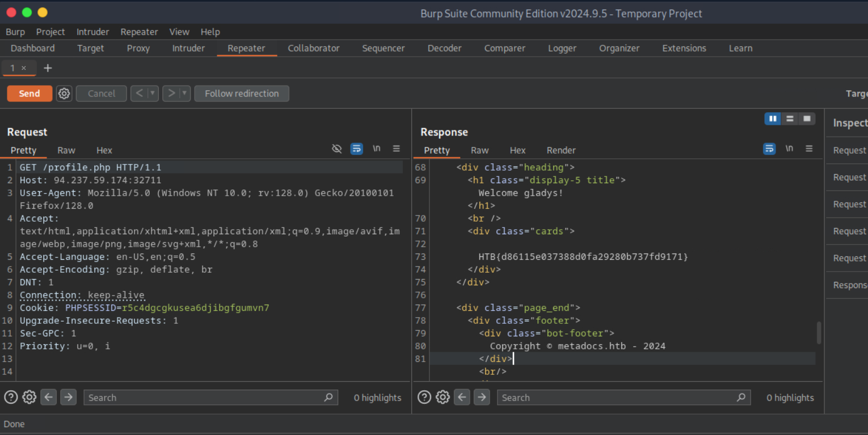Toggle non-printable characters in Request panel
This screenshot has width=868, height=435.
pyautogui.click(x=376, y=149)
